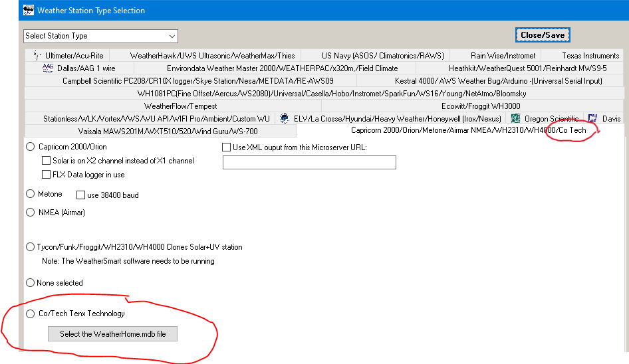Check FLX Data logger in use
Image resolution: width=629 pixels, height=364 pixels.
46,175
